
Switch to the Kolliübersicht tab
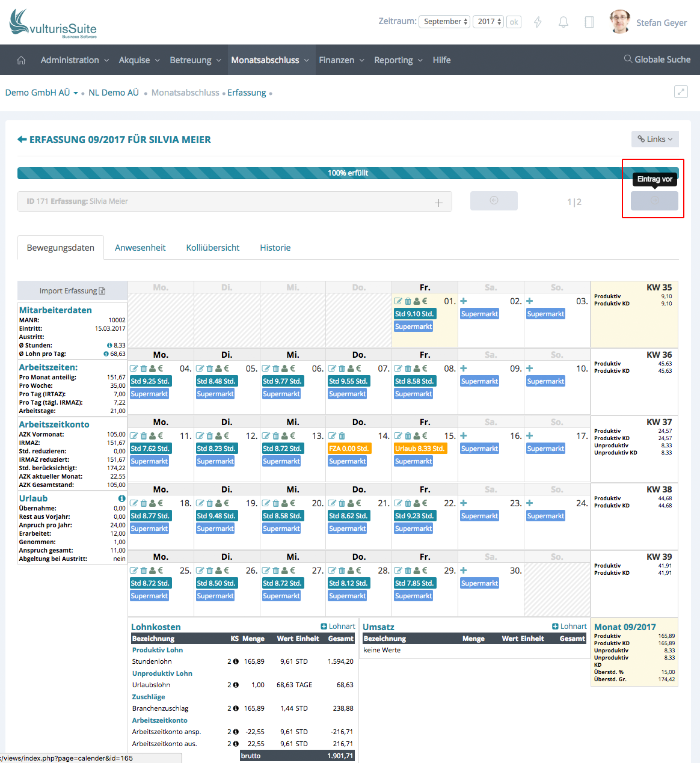pos(213,248)
